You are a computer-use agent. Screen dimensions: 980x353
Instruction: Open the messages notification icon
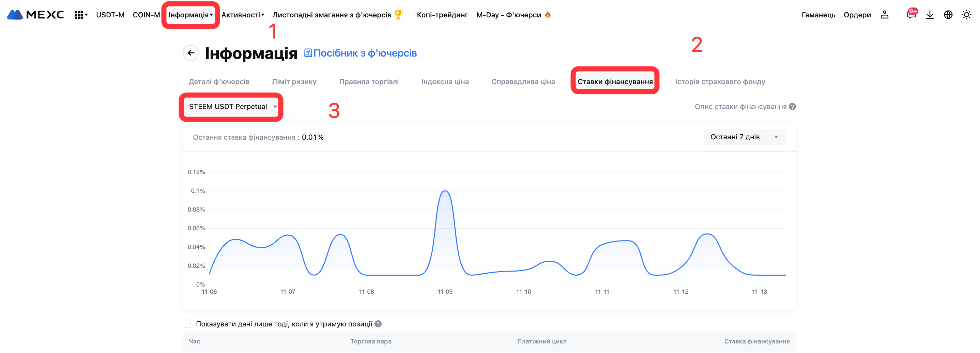click(x=911, y=15)
